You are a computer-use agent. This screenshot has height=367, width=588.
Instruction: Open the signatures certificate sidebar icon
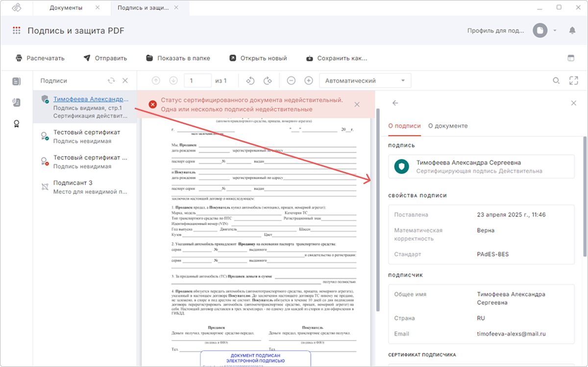pos(17,123)
